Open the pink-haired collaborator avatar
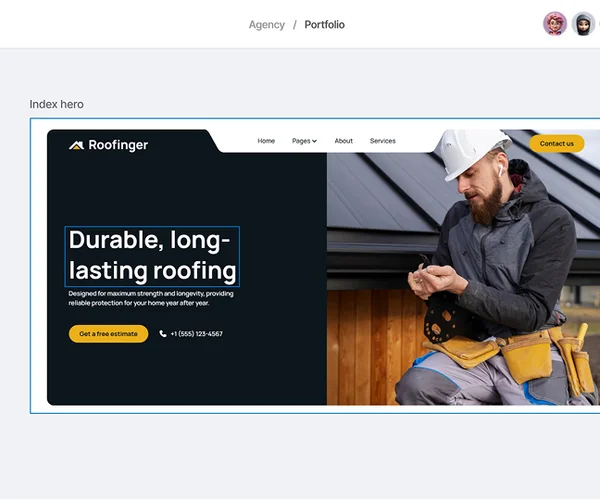The image size is (600, 500). (x=554, y=24)
